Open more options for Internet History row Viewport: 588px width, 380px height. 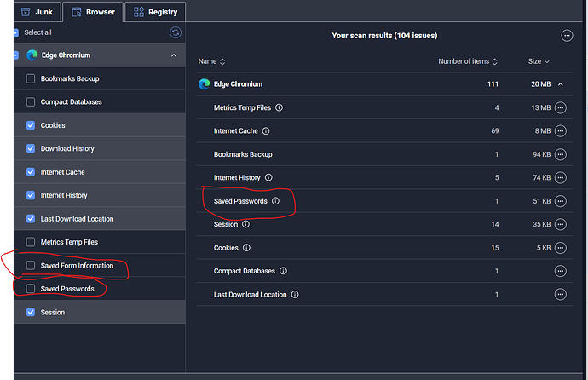coord(560,177)
